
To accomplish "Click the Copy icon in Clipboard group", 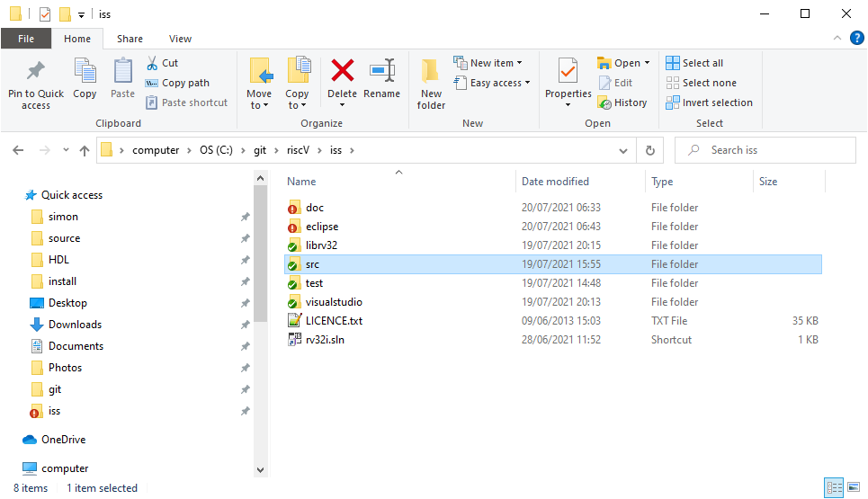I will (85, 72).
